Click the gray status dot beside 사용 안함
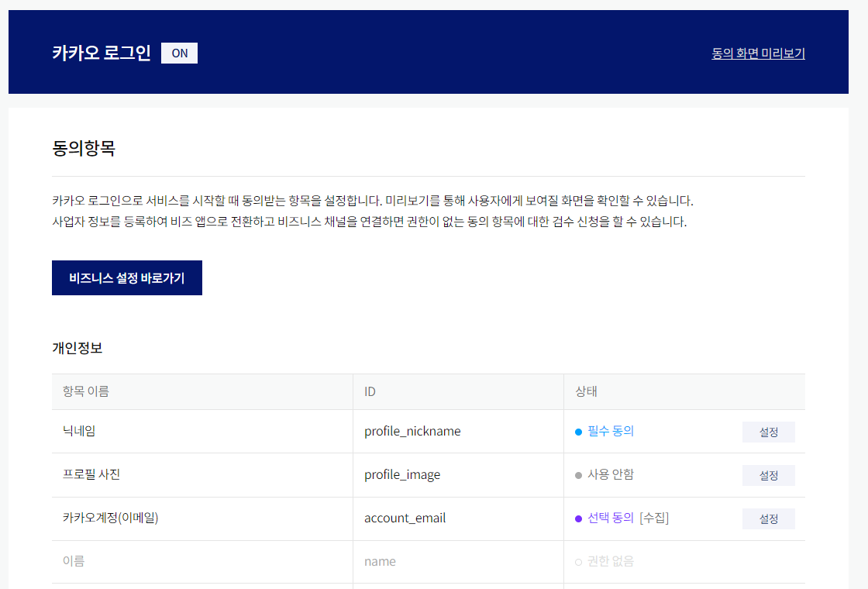Screen dimensions: 868x589 click(578, 476)
